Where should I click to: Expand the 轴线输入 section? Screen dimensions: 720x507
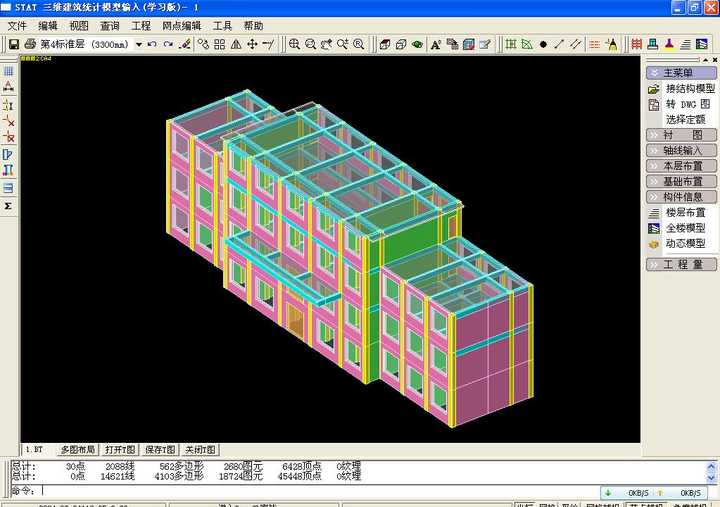pyautogui.click(x=681, y=150)
